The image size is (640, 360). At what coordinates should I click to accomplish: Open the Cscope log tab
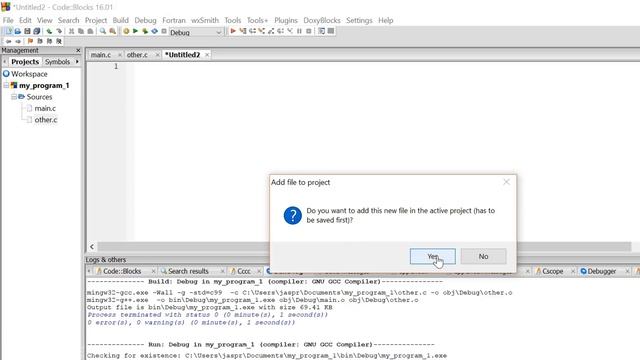553,271
